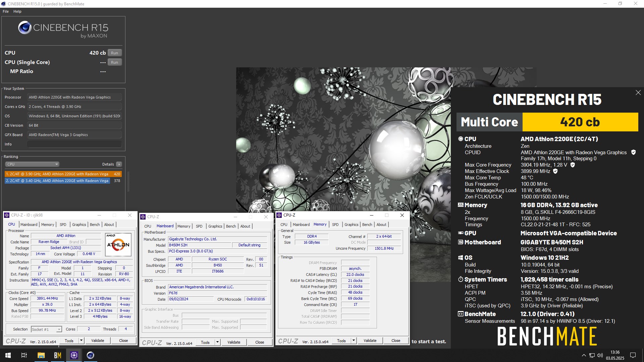Viewport: 644px width, 362px height.
Task: Click the Core Speed value 3891.44 MHz
Action: pyautogui.click(x=47, y=298)
